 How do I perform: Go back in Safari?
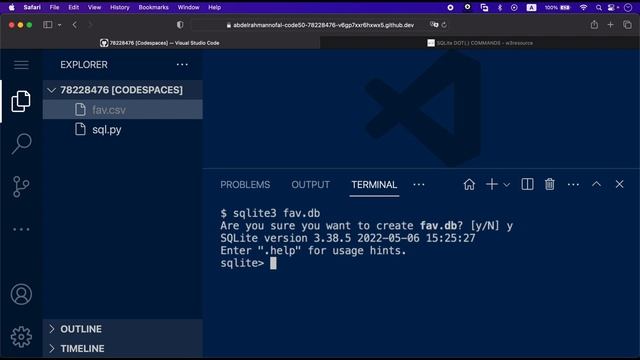(x=75, y=25)
